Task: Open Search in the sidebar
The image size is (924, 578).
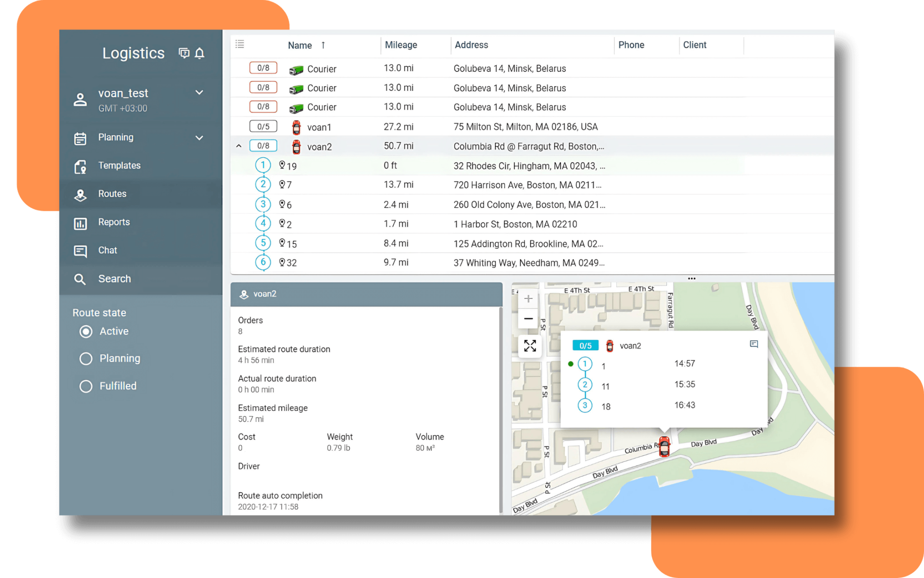Action: tap(115, 279)
